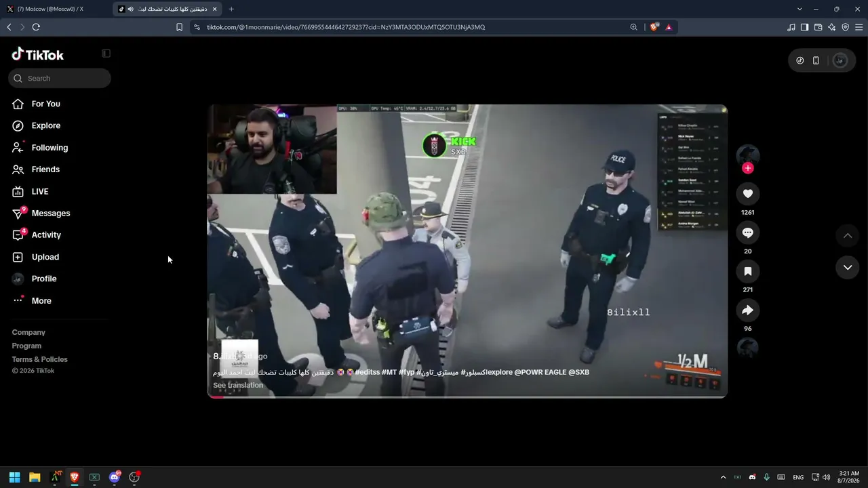Image resolution: width=868 pixels, height=488 pixels.
Task: Open the Following feed
Action: (50, 148)
